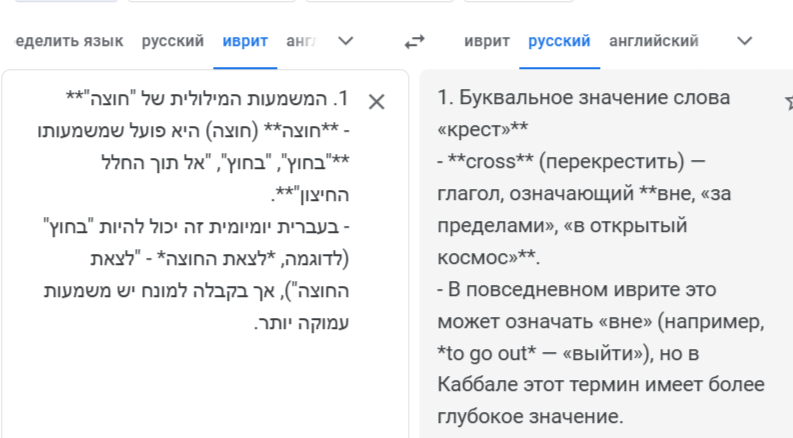793x438 pixels.
Task: Select the русский target language tab
Action: click(x=559, y=41)
